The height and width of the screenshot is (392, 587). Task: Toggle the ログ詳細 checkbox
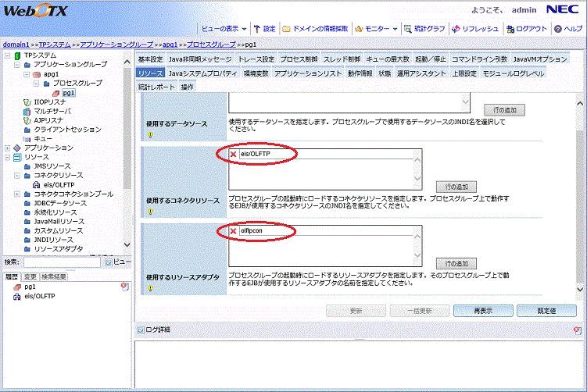(x=141, y=330)
